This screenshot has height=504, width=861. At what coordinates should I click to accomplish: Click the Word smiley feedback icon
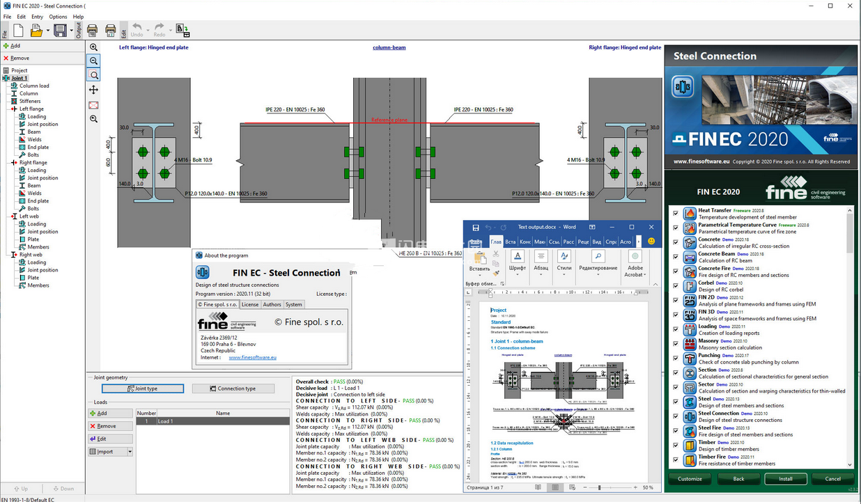[x=651, y=241]
